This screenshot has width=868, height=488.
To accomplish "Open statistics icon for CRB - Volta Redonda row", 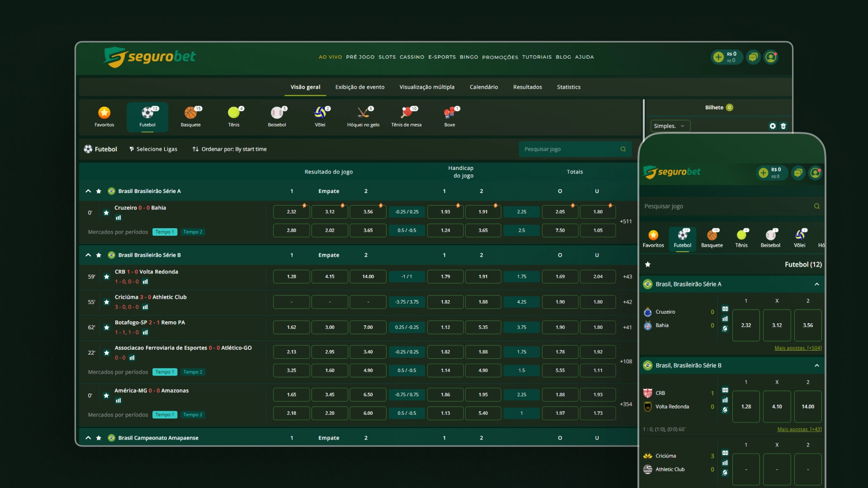I will pos(145,282).
